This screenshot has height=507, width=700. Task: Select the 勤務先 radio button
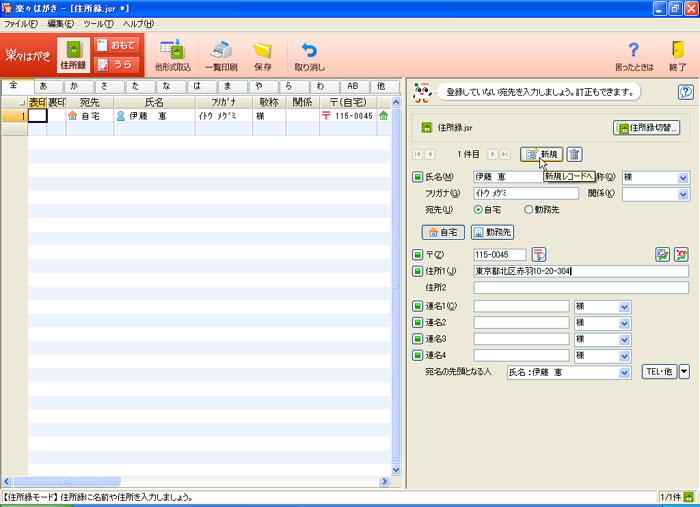pyautogui.click(x=528, y=210)
